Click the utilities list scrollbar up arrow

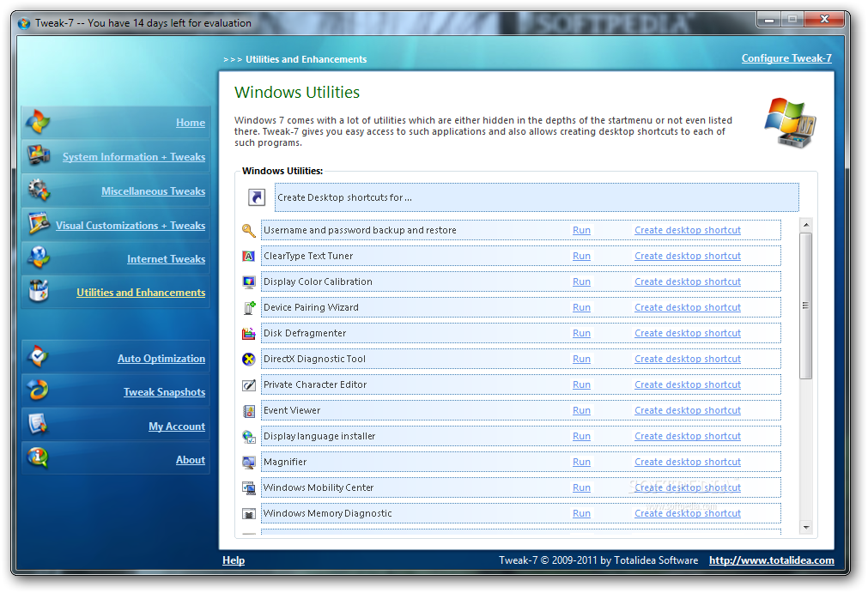(806, 225)
